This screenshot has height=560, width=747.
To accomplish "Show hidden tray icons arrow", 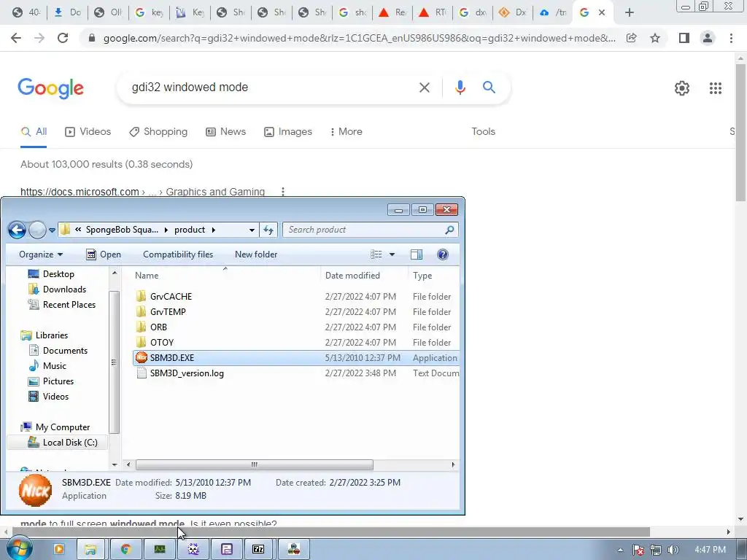I will 620,550.
